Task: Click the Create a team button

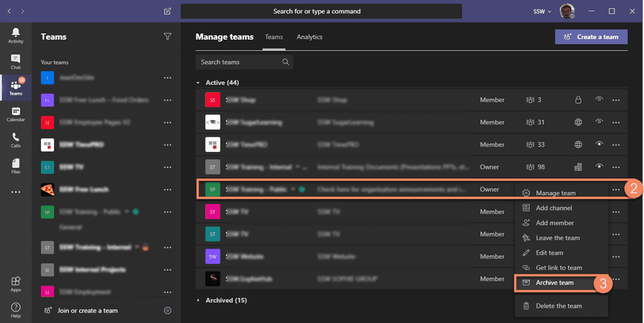Action: (x=591, y=37)
